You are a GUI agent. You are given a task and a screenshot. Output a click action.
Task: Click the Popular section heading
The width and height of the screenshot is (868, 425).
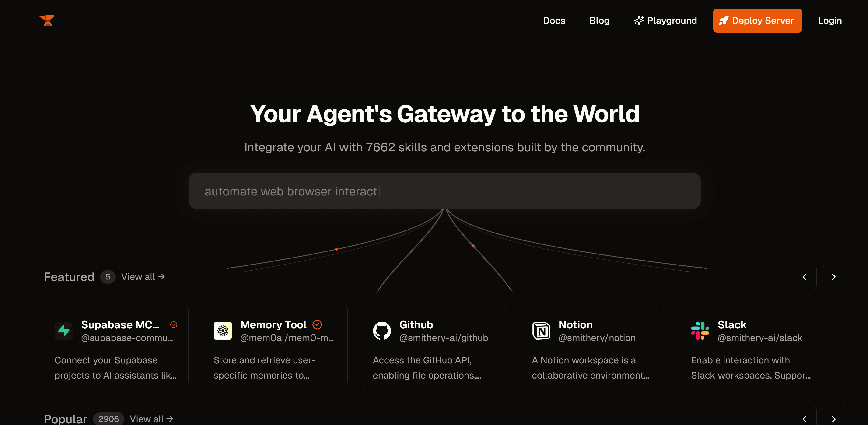65,419
